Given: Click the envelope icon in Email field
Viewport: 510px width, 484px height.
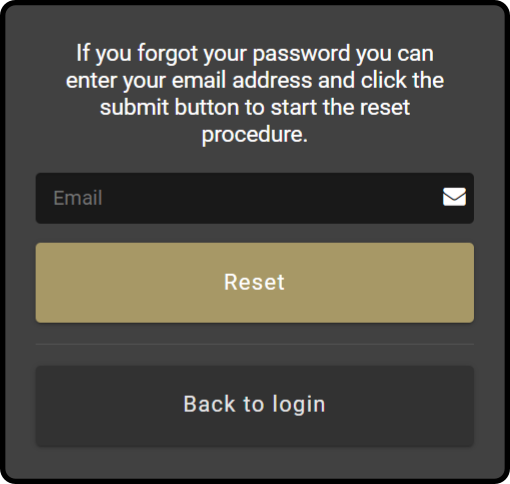Looking at the screenshot, I should click(x=454, y=197).
